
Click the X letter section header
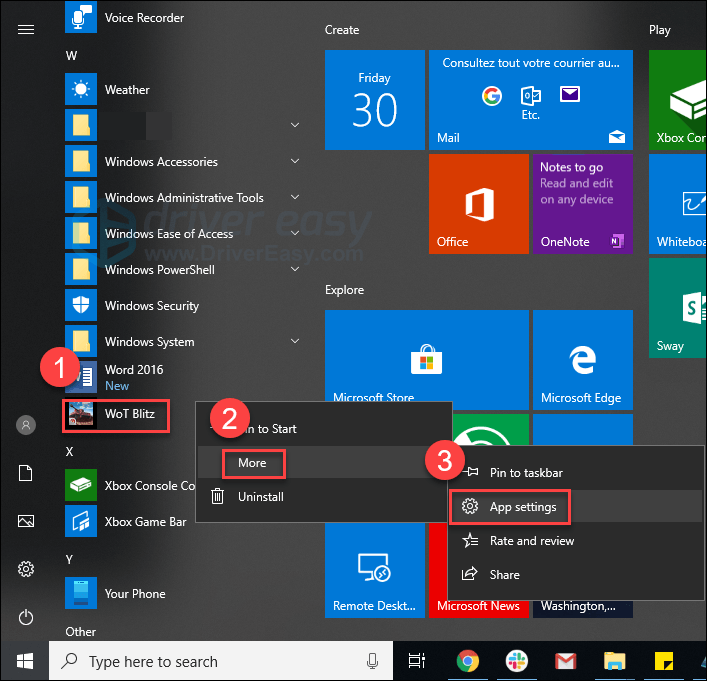click(69, 451)
